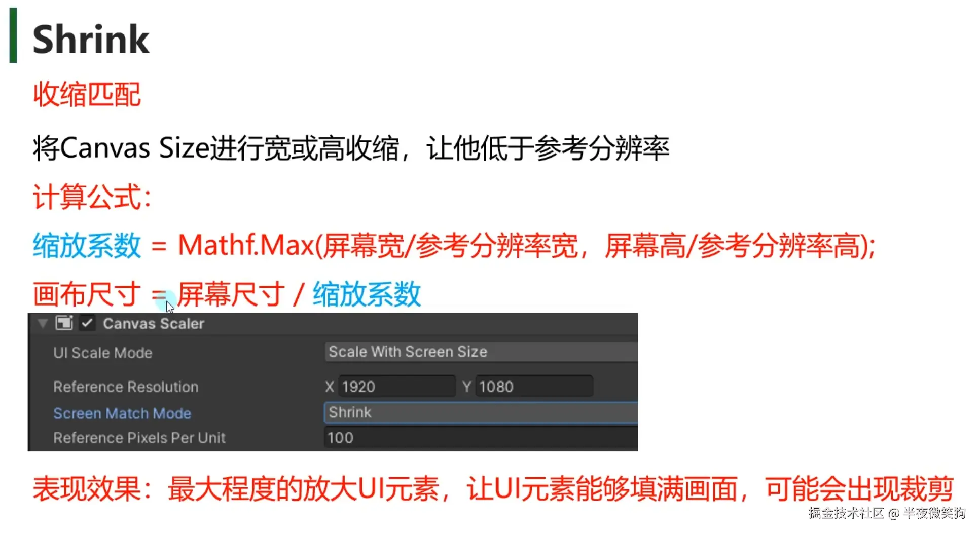Click the Reference Pixels Per Unit label
Screen dimensions: 980x534
(x=139, y=438)
